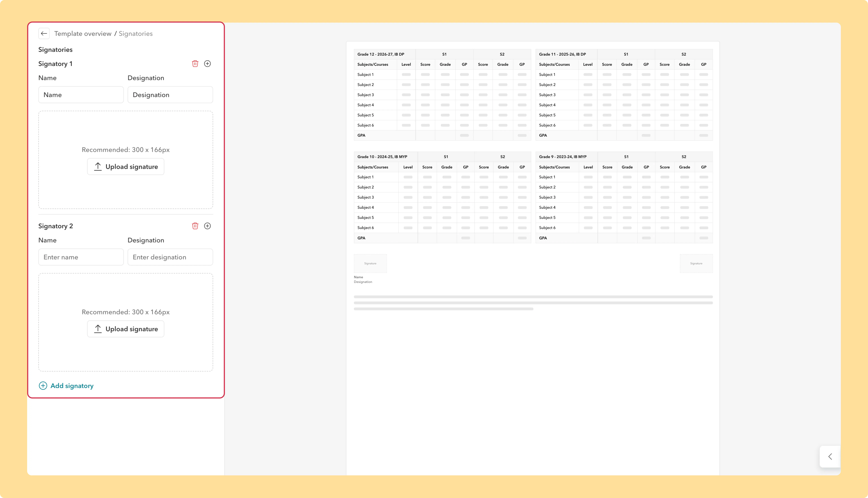Click the plus icon beside Signatory 2
Image resolution: width=868 pixels, height=498 pixels.
coord(208,226)
